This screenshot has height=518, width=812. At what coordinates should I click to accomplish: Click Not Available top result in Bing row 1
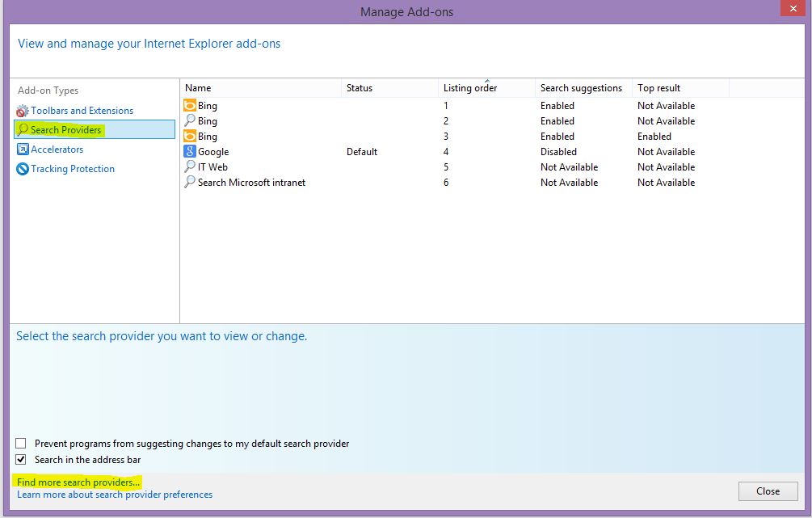coord(666,106)
